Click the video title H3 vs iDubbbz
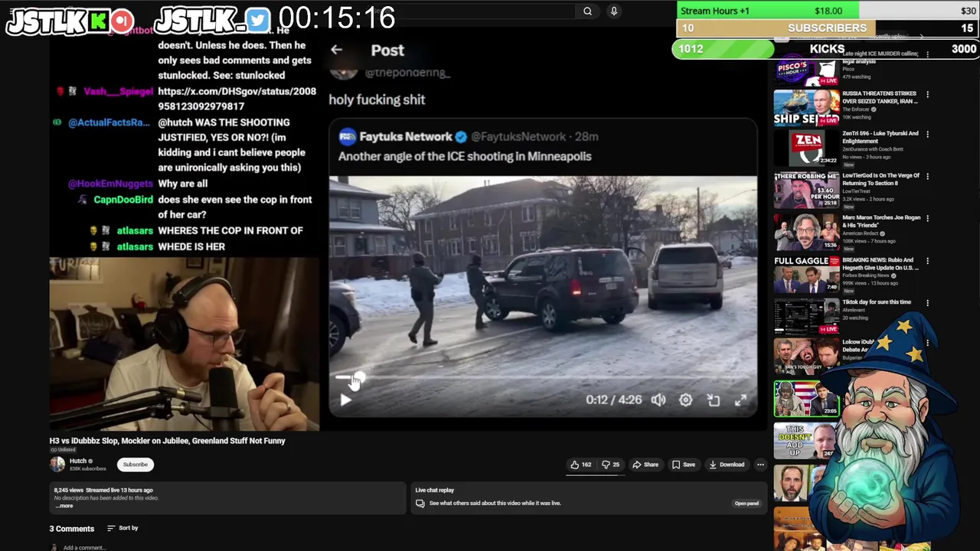 (168, 441)
